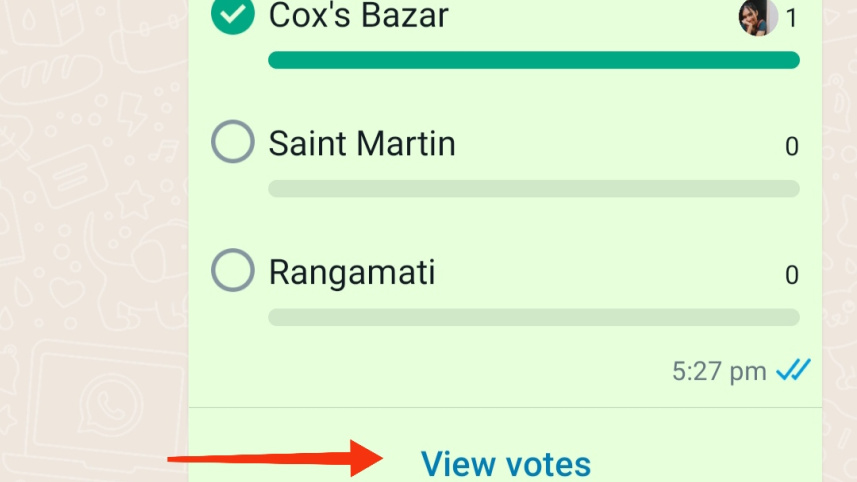Screen dimensions: 857x482
Task: Tap the voter's profile picture beside Cox's Bazar
Action: [x=757, y=17]
